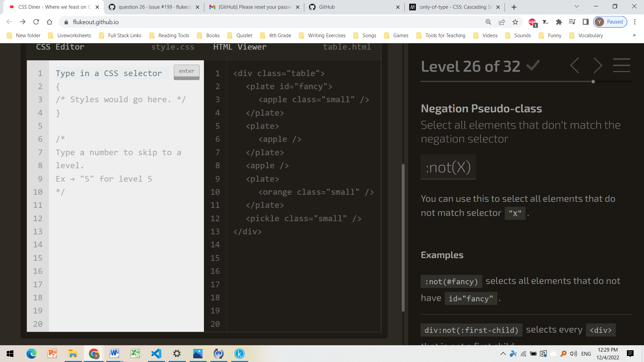This screenshot has width=644, height=362.
Task: Bookmark the page using the star icon
Action: point(515,22)
